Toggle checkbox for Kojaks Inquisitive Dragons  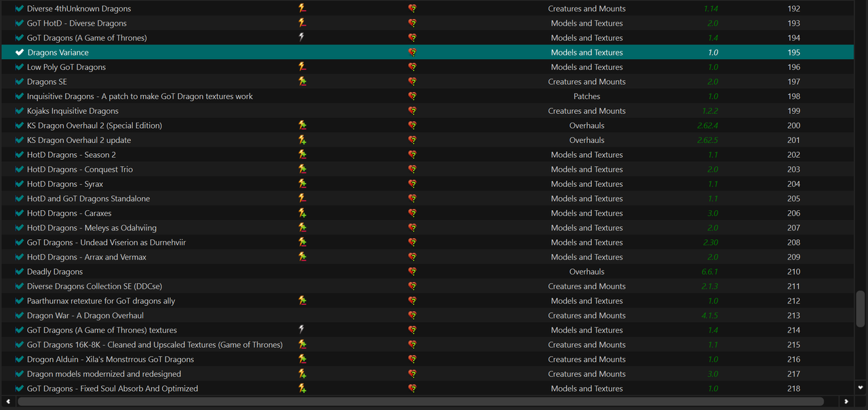(x=20, y=111)
